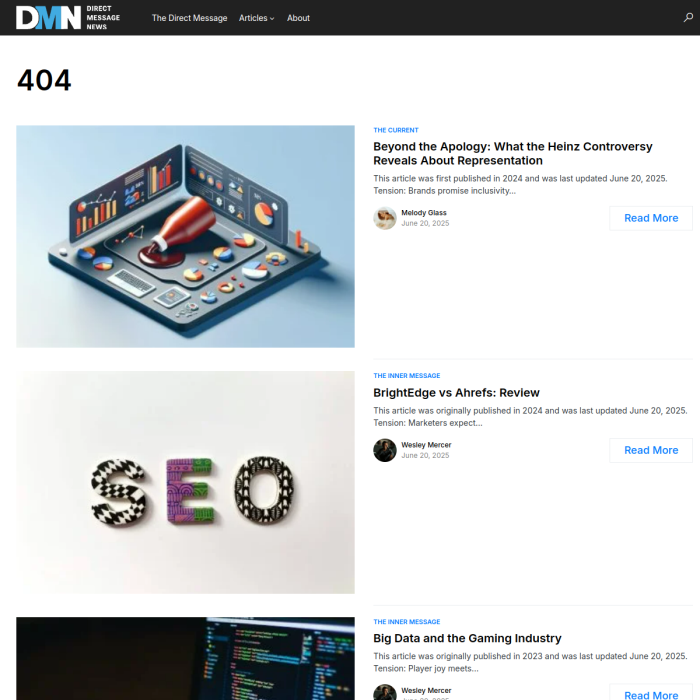Viewport: 700px width, 700px height.
Task: Open Wesley Mercer name under Big Data article
Action: tap(426, 691)
